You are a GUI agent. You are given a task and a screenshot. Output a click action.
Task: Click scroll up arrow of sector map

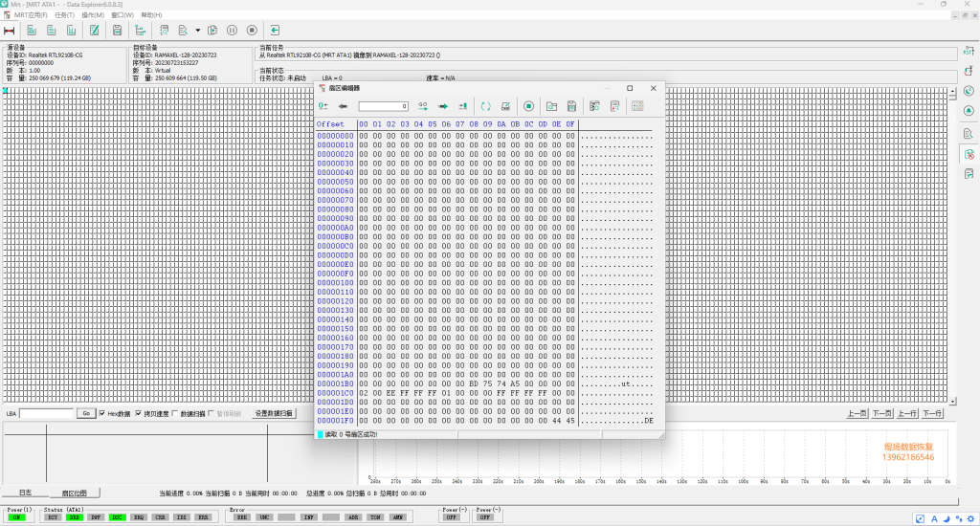click(x=952, y=91)
